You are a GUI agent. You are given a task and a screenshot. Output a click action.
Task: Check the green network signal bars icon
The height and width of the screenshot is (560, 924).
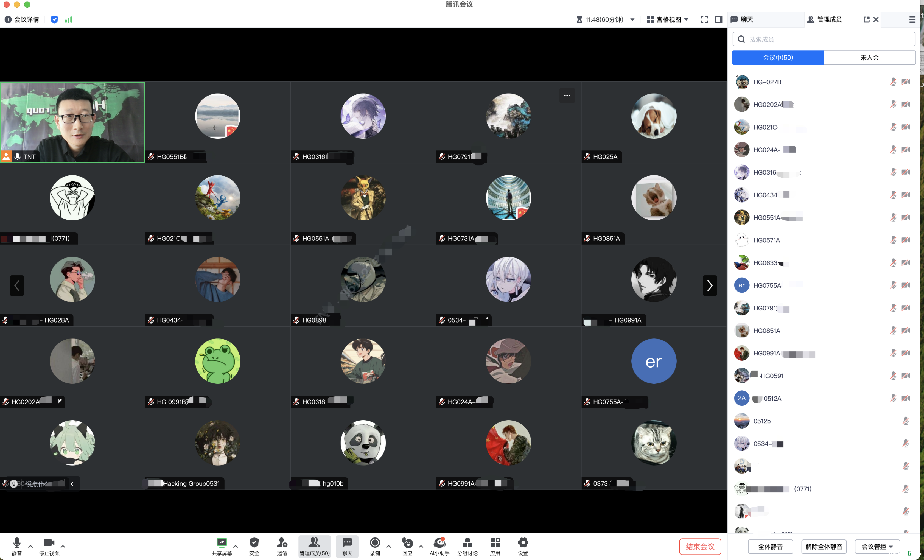tap(68, 19)
